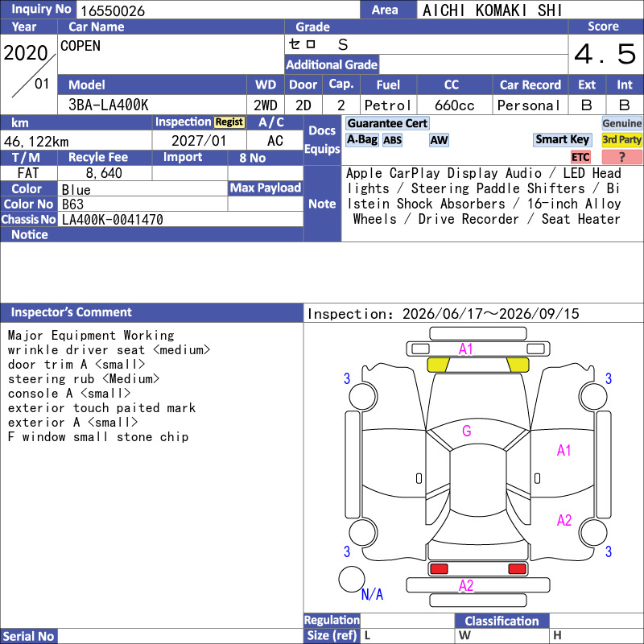
Task: Click the G mark on the windshield diagram
Action: 467,431
